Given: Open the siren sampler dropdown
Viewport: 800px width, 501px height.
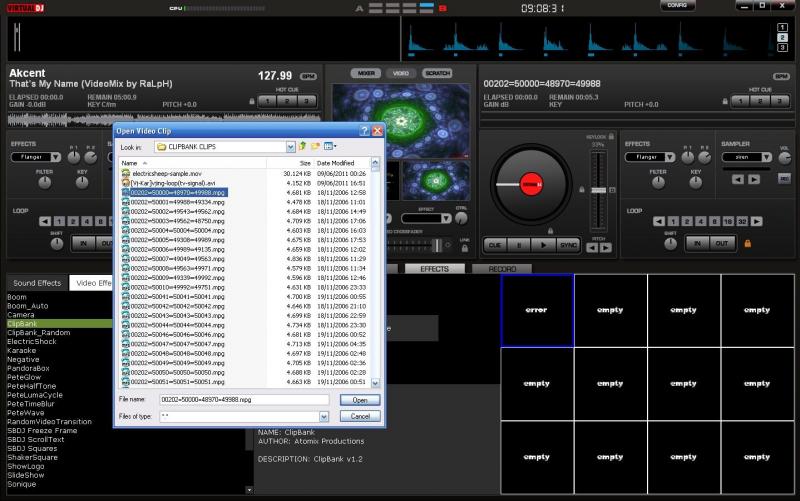Looking at the screenshot, I should coord(766,157).
